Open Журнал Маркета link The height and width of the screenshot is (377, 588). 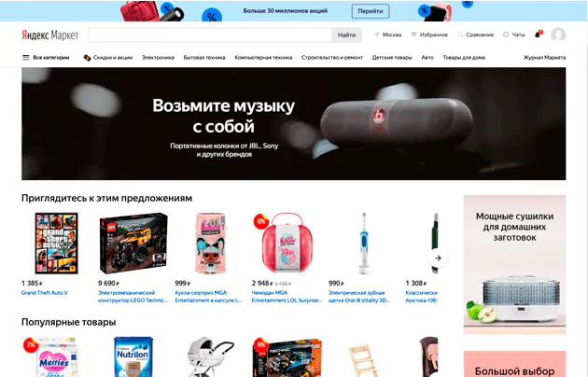click(x=544, y=57)
